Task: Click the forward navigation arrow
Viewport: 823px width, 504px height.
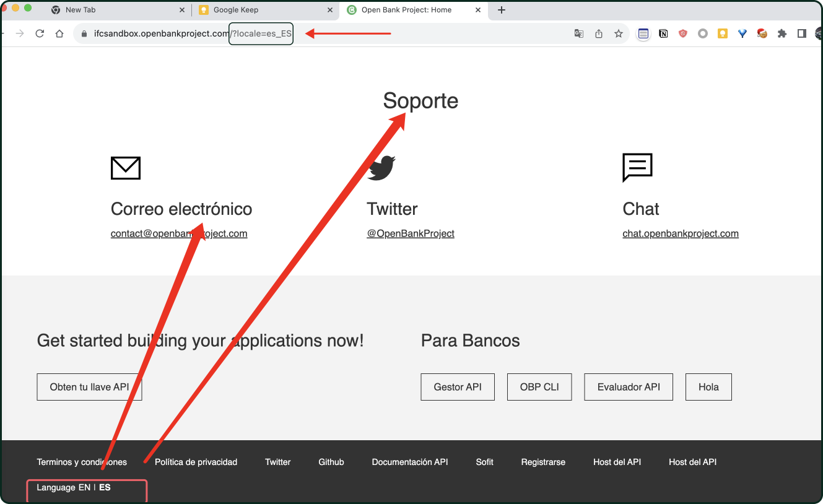Action: click(20, 33)
